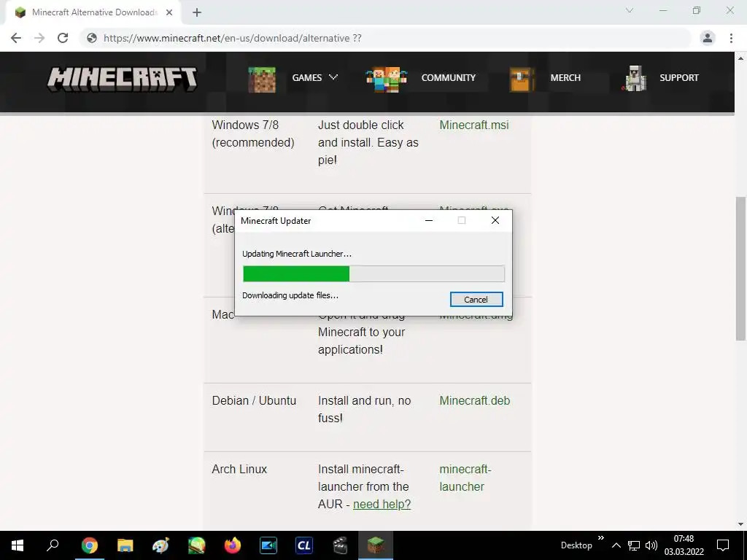Click the browser forward arrow
This screenshot has height=560, width=747.
39,38
